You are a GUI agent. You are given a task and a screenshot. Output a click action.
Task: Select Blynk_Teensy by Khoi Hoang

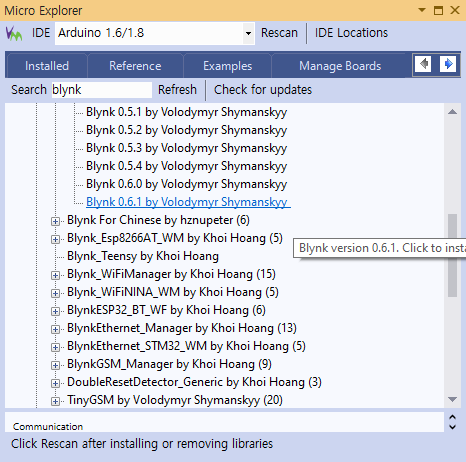(x=143, y=256)
